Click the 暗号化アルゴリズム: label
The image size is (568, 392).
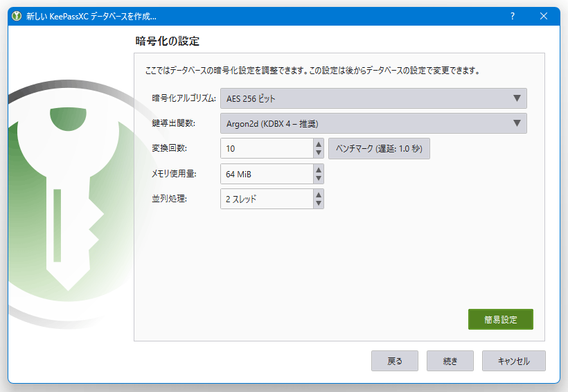tap(184, 98)
